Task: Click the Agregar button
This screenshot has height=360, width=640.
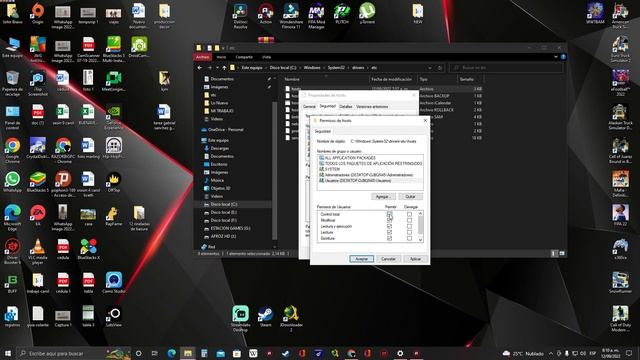Action: (x=382, y=197)
